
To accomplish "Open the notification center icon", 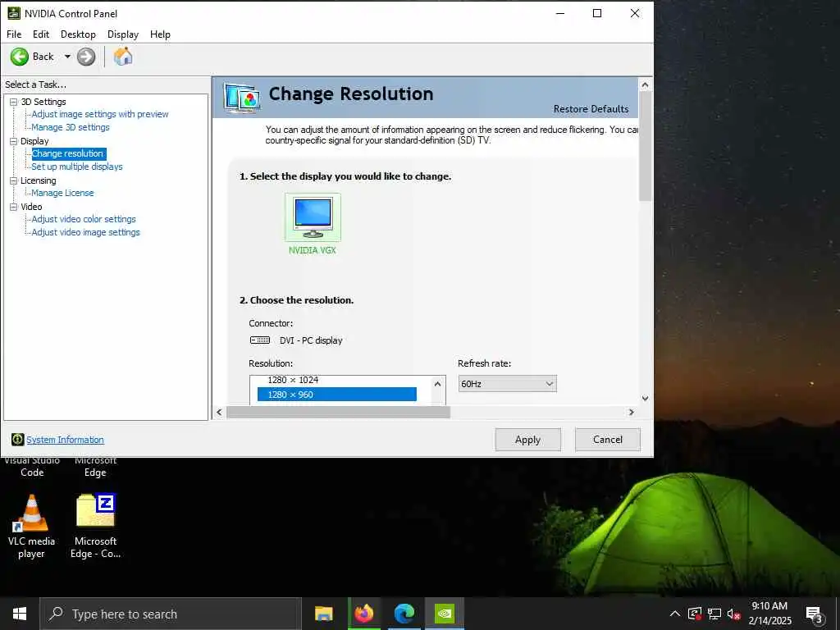I will click(815, 614).
